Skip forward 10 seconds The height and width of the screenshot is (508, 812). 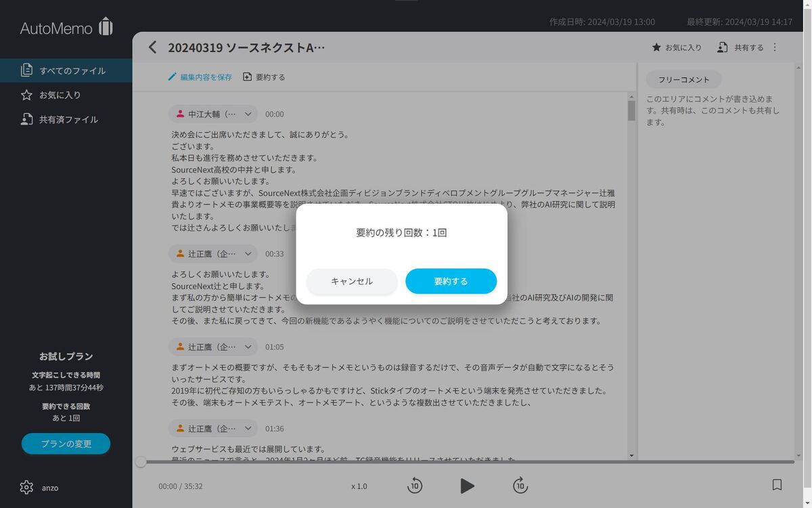click(x=520, y=485)
